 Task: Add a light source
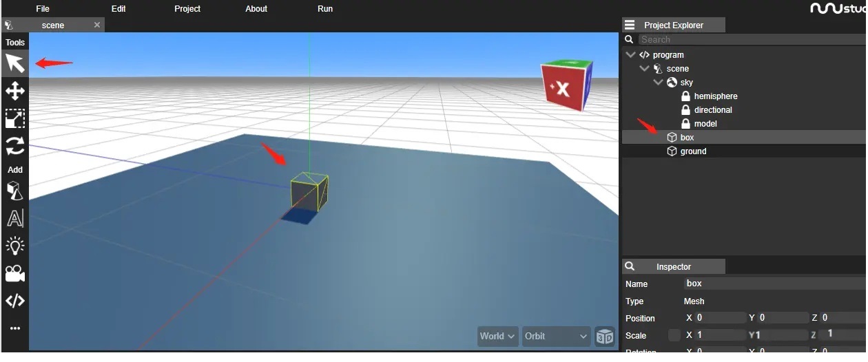(15, 246)
